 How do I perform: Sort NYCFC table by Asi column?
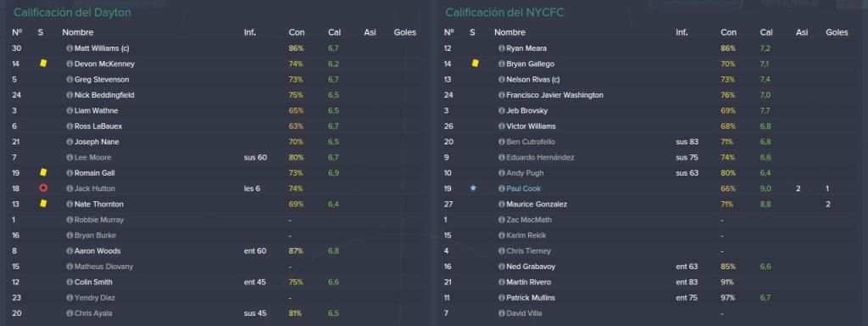[x=802, y=33]
